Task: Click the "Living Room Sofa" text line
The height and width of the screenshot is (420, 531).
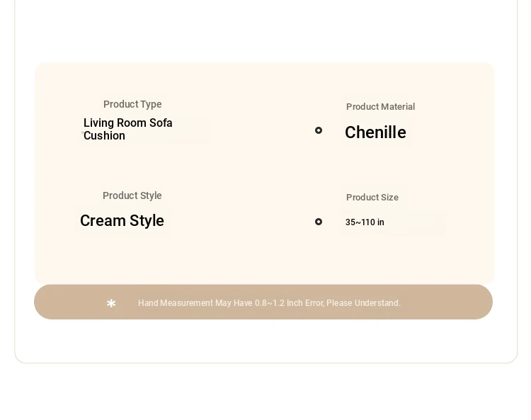Action: click(128, 123)
